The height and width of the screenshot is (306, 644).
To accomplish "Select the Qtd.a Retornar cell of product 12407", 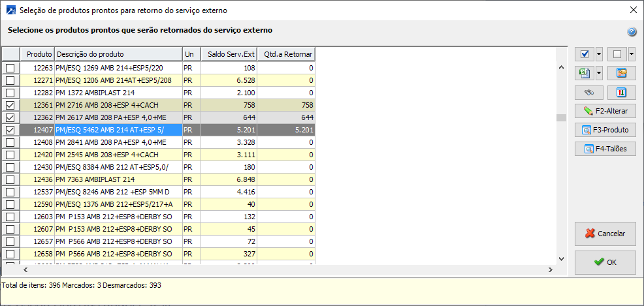I will 286,130.
